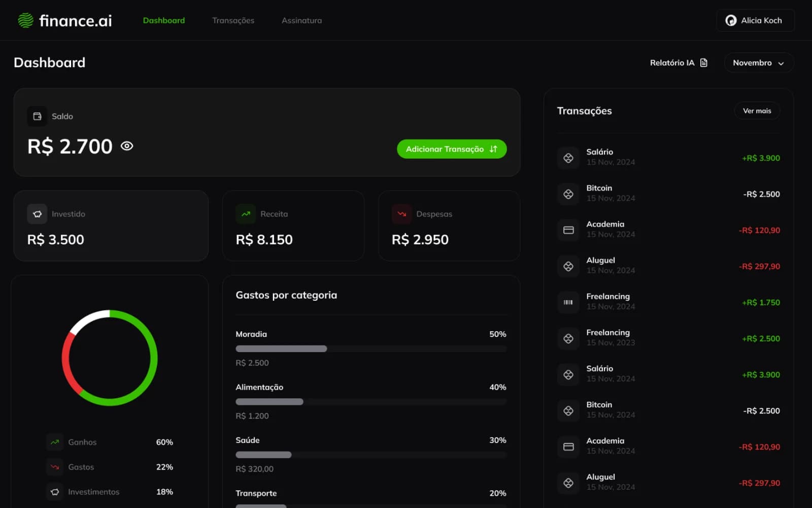Screen dimensions: 812x508
Task: Open the Novembro month dropdown
Action: tap(759, 62)
